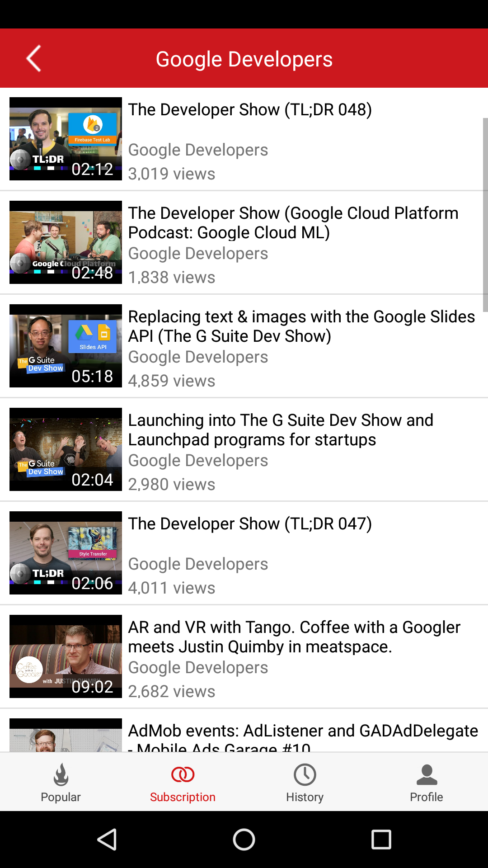Switch to the History tab label
The width and height of the screenshot is (488, 868).
pyautogui.click(x=305, y=797)
